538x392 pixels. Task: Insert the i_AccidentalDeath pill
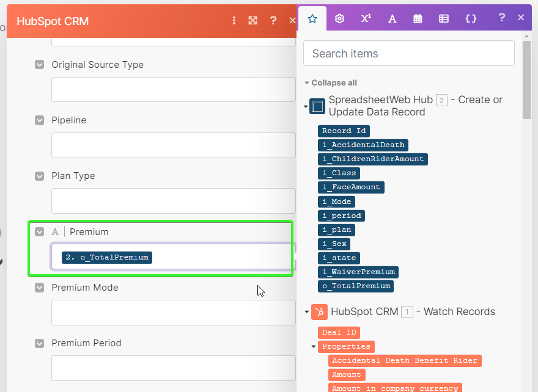[363, 145]
